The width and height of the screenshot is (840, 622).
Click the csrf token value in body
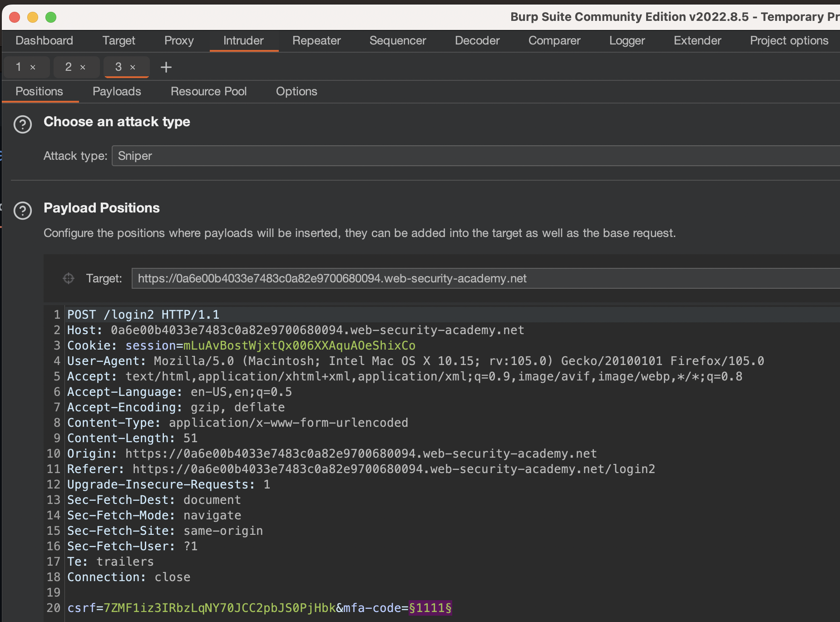tap(219, 608)
